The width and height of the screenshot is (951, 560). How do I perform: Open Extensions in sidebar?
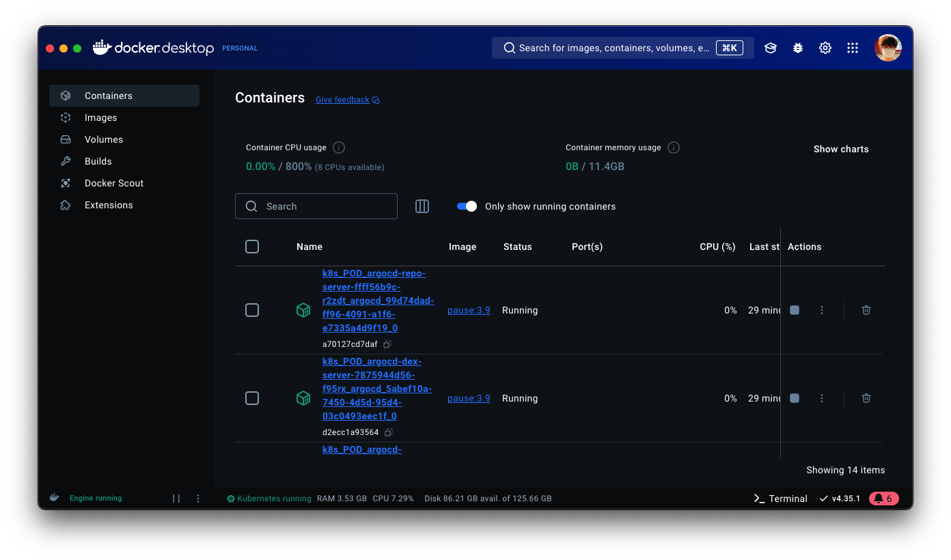point(124,205)
